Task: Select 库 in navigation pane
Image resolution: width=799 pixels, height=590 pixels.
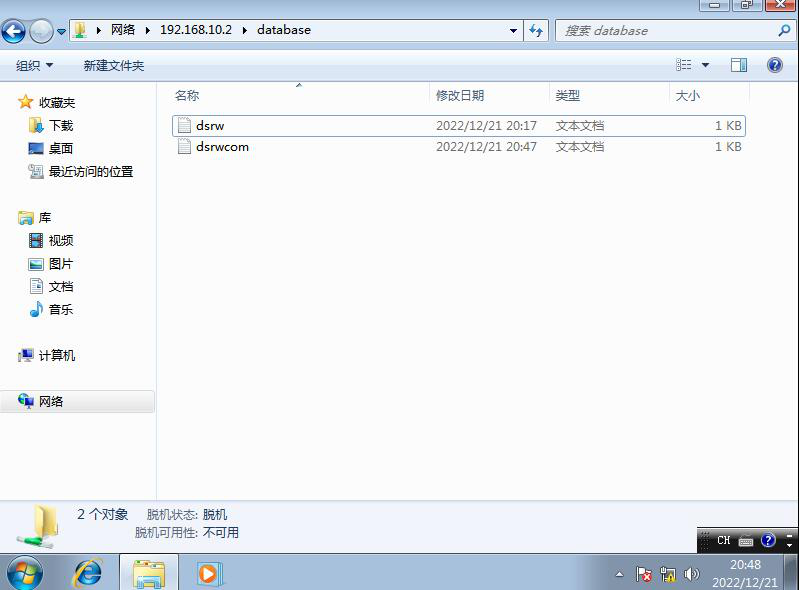Action: click(45, 218)
